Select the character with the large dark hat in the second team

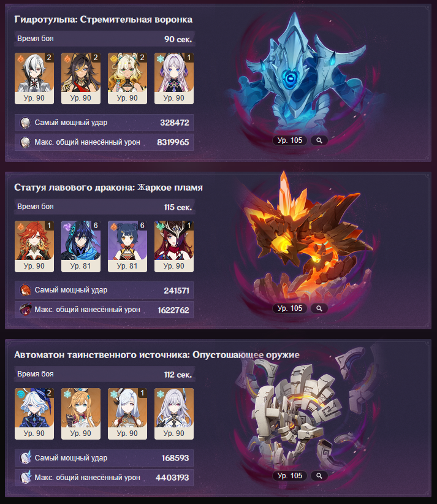(x=174, y=246)
